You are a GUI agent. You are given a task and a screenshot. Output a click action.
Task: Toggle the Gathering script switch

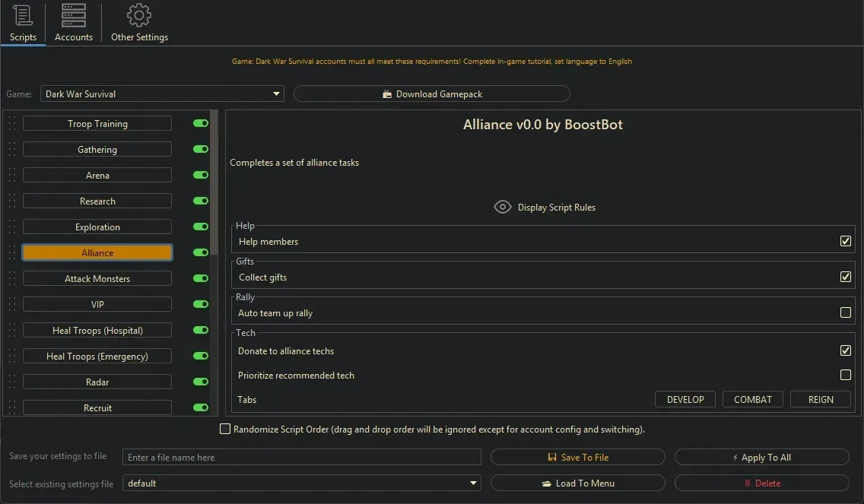click(201, 149)
